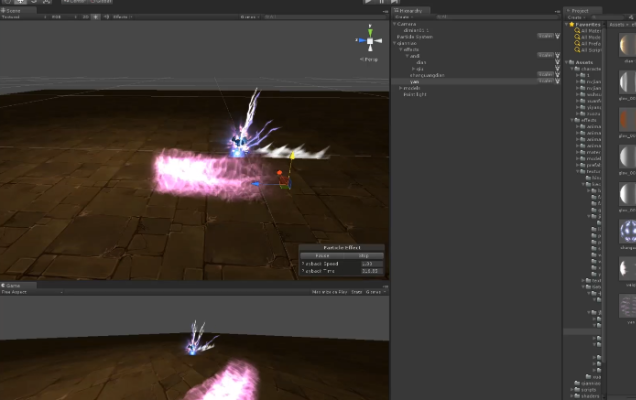Collapse the effects node in Hierarchy
The image size is (636, 400).
[398, 49]
